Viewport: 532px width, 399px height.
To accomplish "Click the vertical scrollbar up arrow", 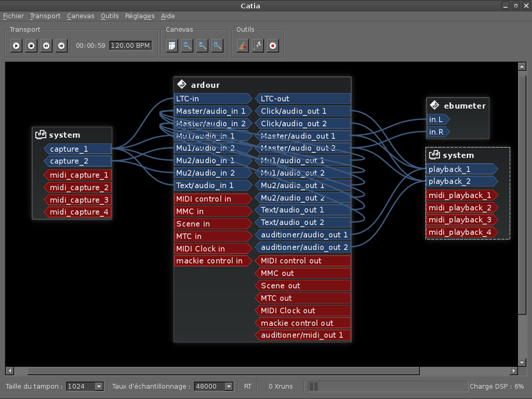I will pyautogui.click(x=522, y=66).
